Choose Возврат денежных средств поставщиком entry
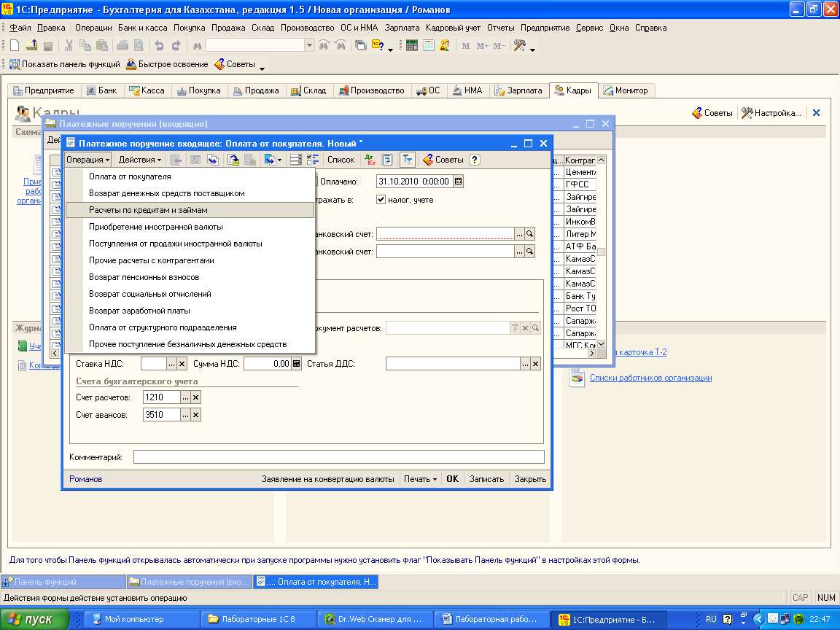Image resolution: width=840 pixels, height=630 pixels. 190,193
